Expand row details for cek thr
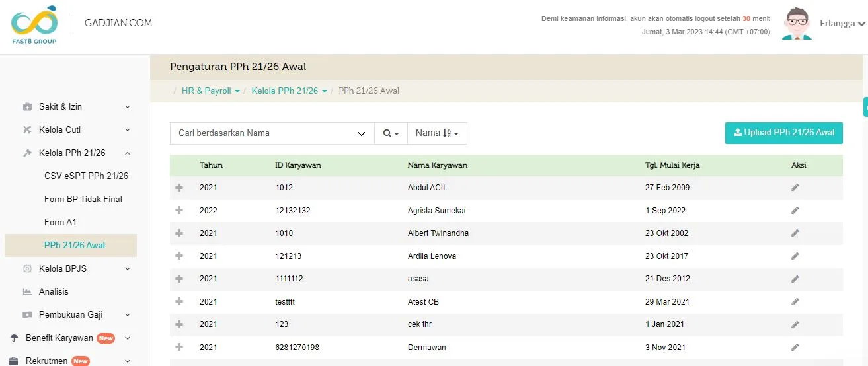This screenshot has width=868, height=366. [x=178, y=324]
